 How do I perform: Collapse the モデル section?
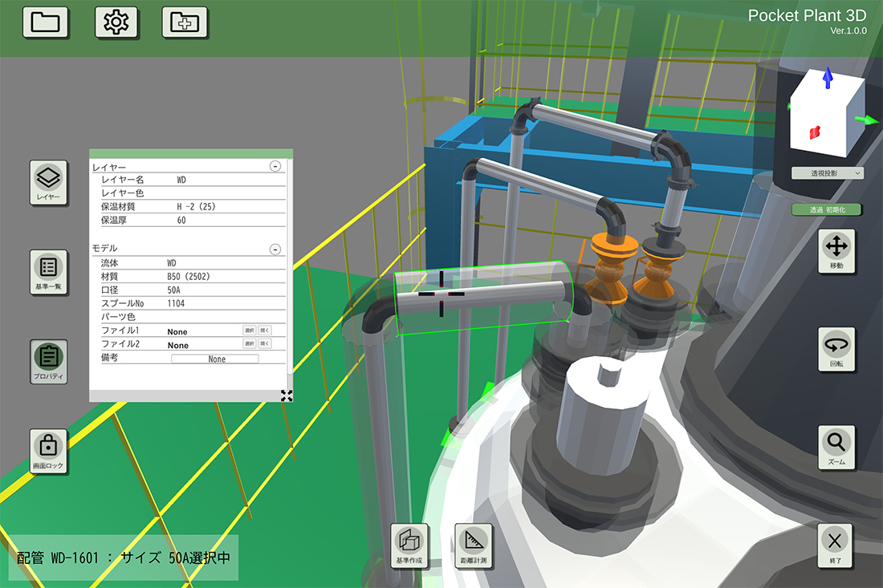275,249
